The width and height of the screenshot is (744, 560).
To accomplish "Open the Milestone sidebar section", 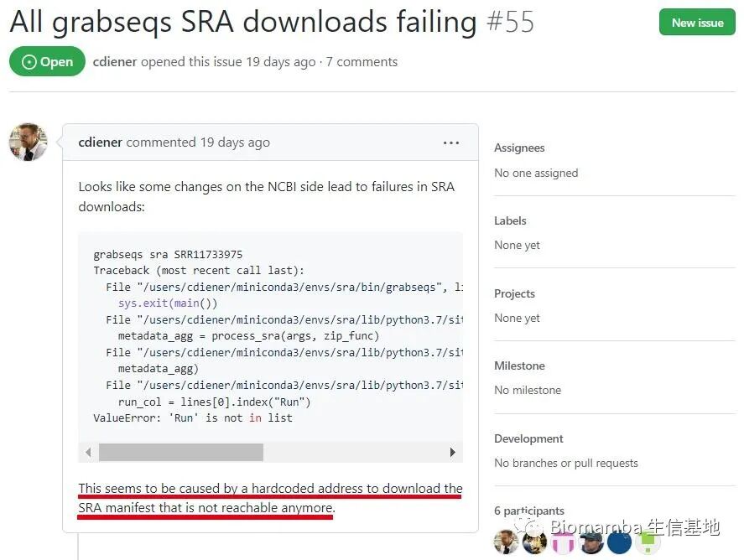I will [519, 366].
